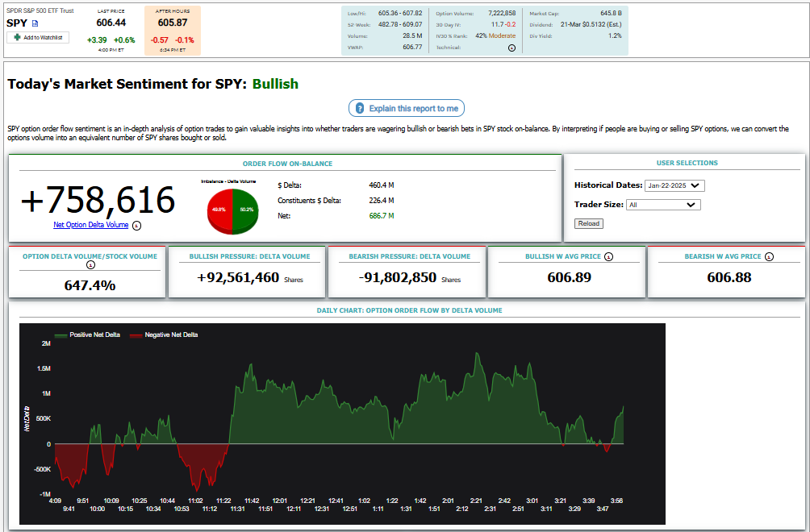The height and width of the screenshot is (532, 810).
Task: Click the question mark icon on Explain button
Action: (360, 108)
